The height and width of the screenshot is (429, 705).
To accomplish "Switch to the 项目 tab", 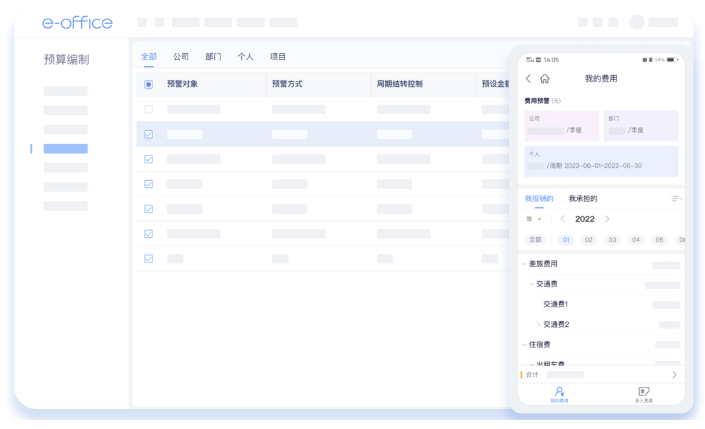I will pyautogui.click(x=278, y=57).
